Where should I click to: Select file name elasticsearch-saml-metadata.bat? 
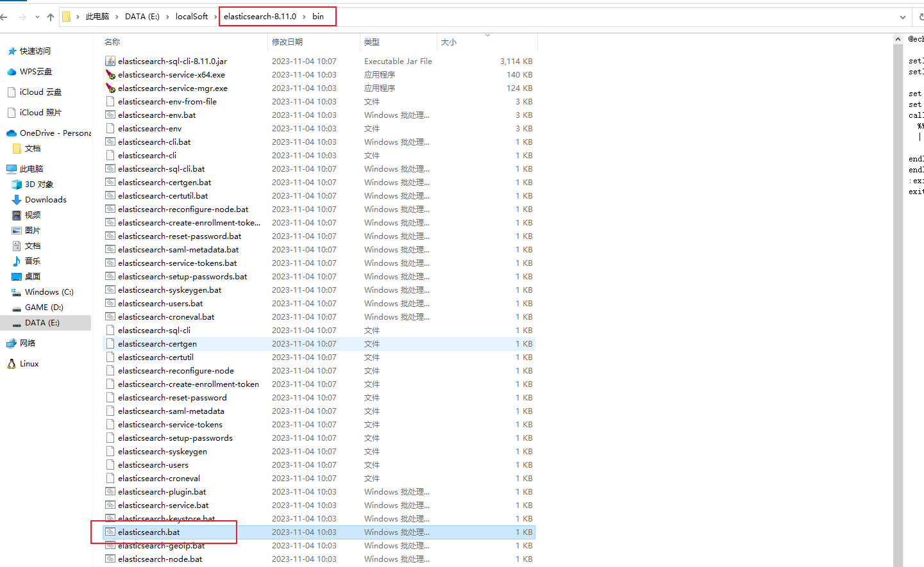click(178, 250)
